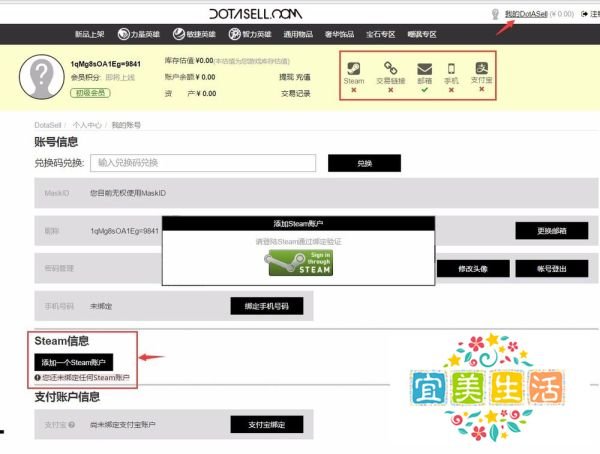Open the 嘲讽专区 menu item

pos(422,34)
